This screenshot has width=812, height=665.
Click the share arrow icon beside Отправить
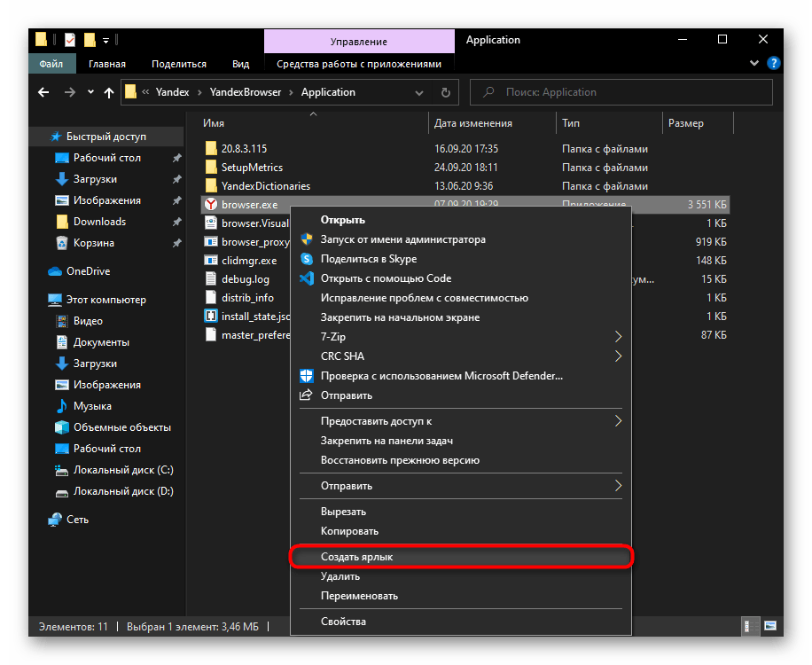pyautogui.click(x=306, y=395)
